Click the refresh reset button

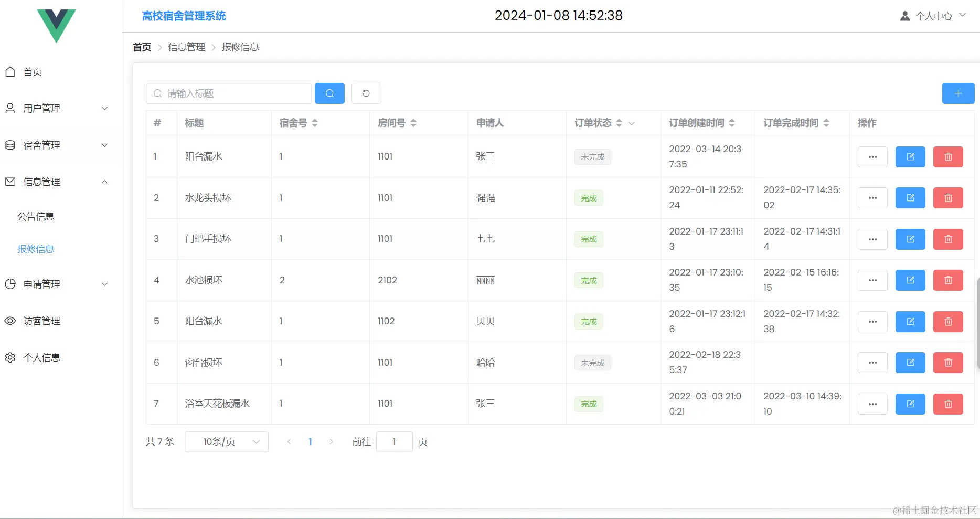(x=366, y=93)
